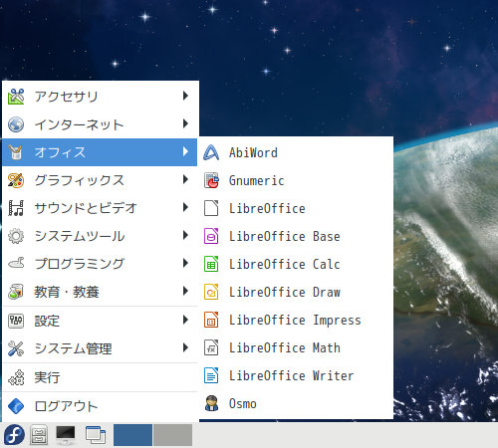Switch to the gray second workspace
The height and width of the screenshot is (448, 498).
pyautogui.click(x=172, y=435)
